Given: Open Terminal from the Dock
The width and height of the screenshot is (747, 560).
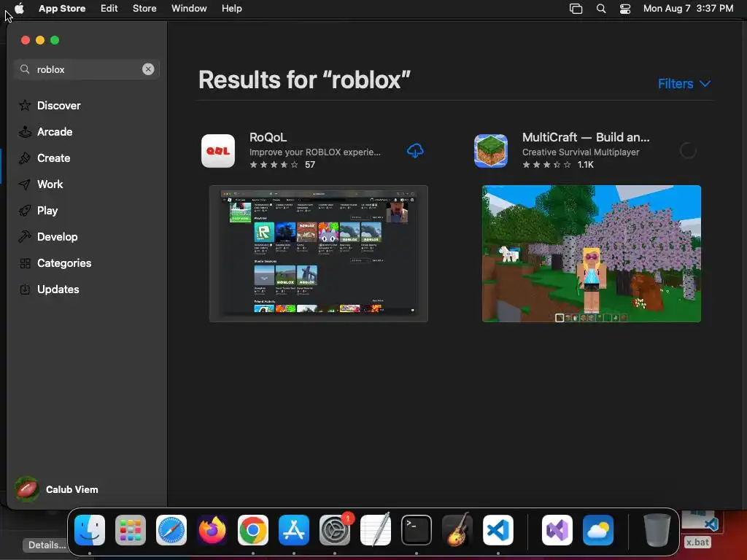Looking at the screenshot, I should click(x=417, y=530).
